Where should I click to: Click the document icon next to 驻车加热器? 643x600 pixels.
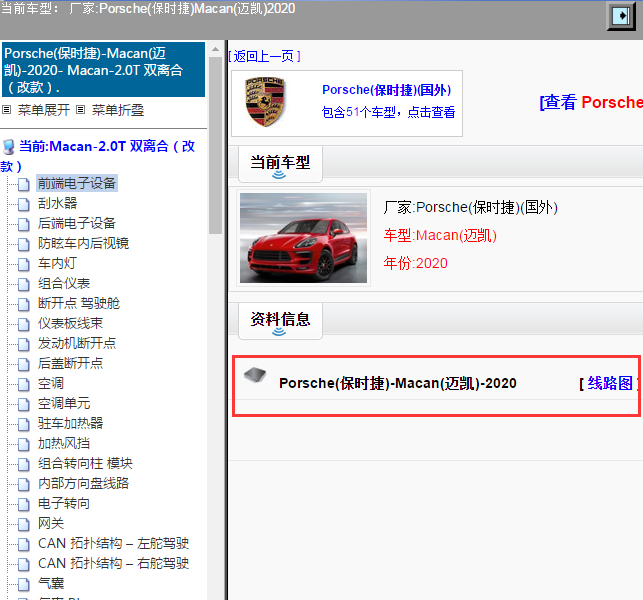[x=24, y=424]
